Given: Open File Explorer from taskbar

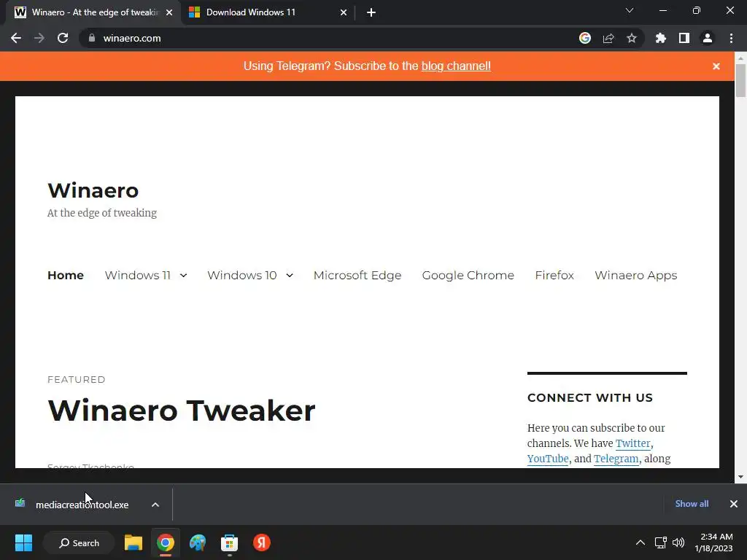Looking at the screenshot, I should [x=133, y=542].
